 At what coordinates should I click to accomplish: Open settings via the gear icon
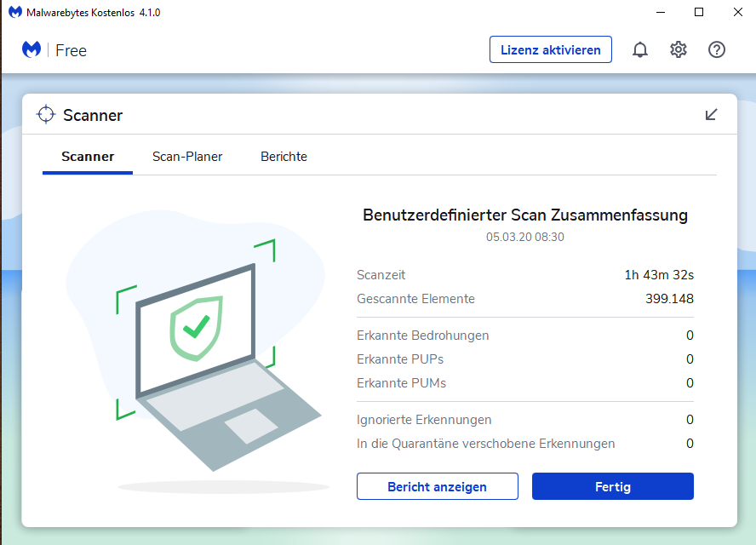(x=678, y=49)
